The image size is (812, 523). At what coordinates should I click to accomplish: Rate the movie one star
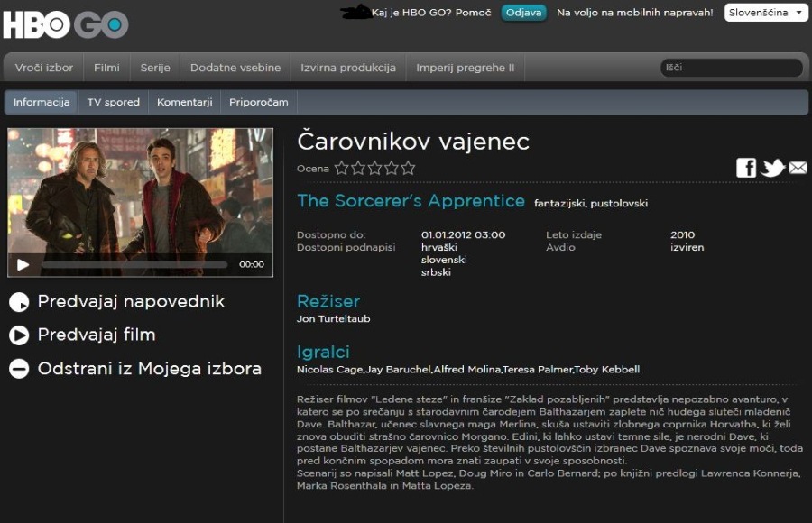(x=341, y=168)
